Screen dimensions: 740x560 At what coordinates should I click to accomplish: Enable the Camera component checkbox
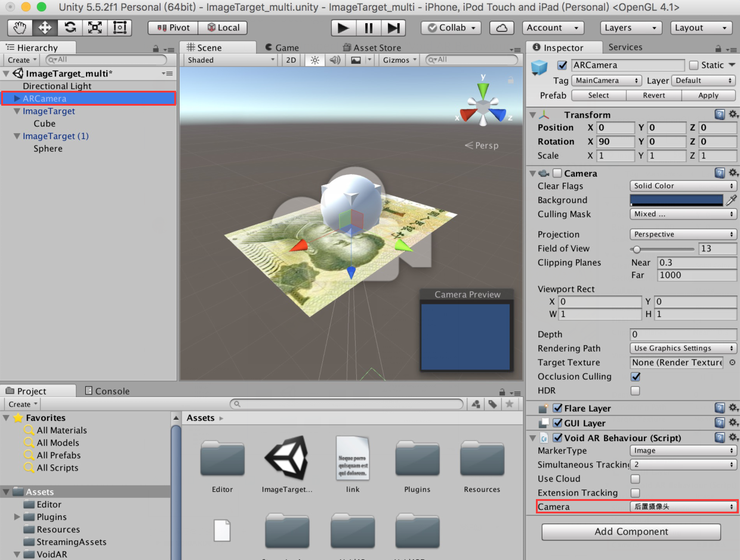click(557, 173)
